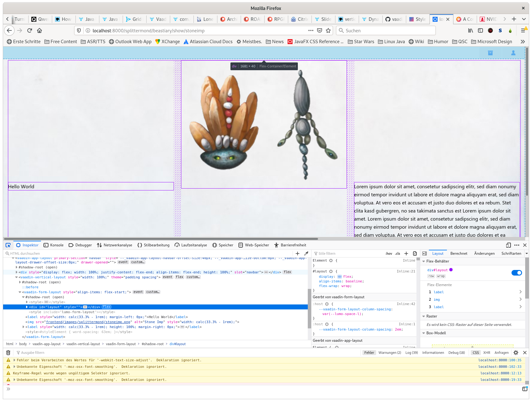Open the Netzwerkanalyse tab
The height and width of the screenshot is (402, 532).
(114, 245)
